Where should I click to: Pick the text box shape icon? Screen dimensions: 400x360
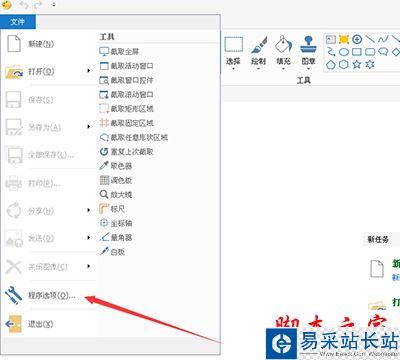point(331,40)
